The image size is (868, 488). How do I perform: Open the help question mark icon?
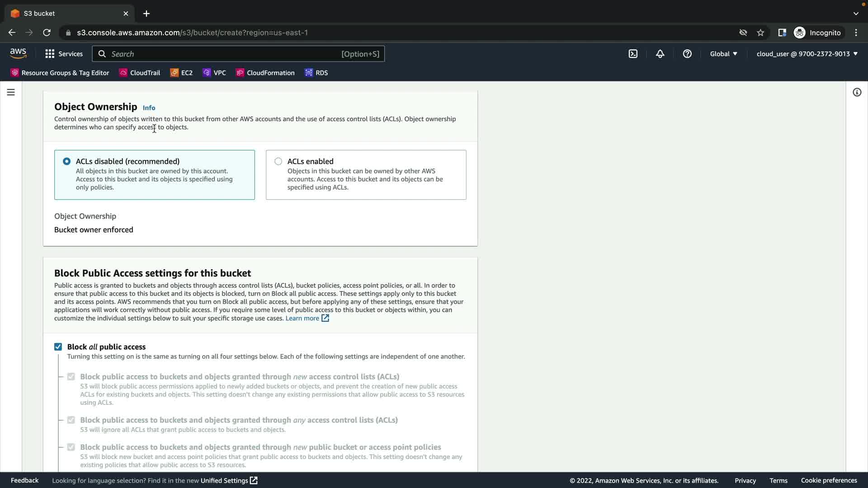pos(687,54)
